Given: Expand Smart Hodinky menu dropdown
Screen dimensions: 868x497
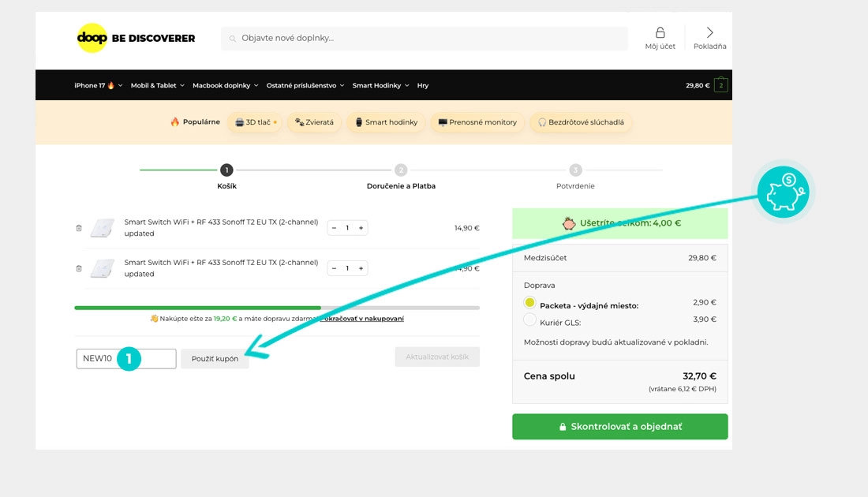Looking at the screenshot, I should pos(380,85).
